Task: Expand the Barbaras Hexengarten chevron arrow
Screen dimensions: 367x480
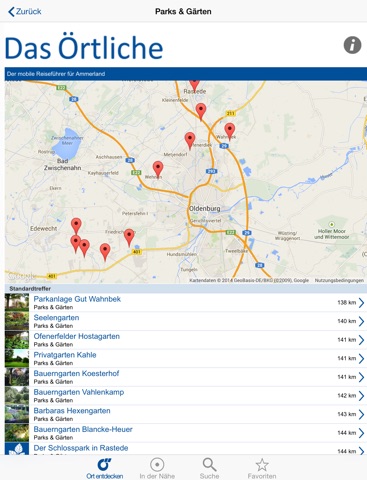Action: pyautogui.click(x=361, y=414)
